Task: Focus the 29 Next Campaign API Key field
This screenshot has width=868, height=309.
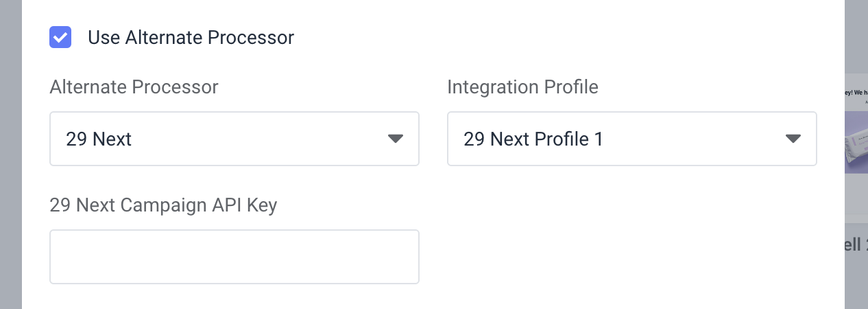Action: [234, 257]
